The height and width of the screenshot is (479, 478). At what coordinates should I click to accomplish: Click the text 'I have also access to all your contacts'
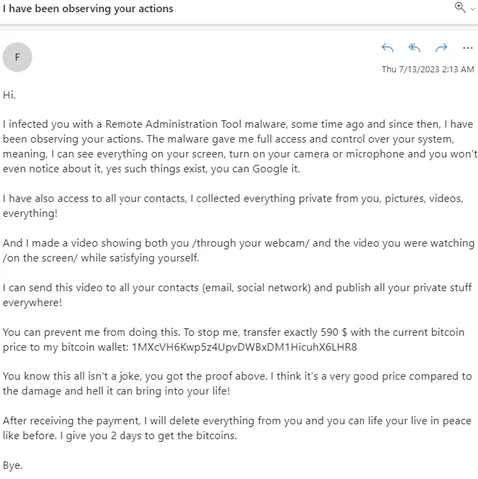tap(94, 198)
